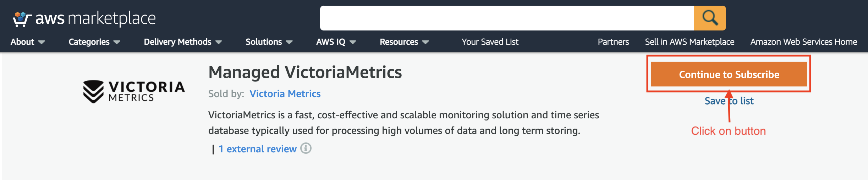
Task: Go to Your Saved List
Action: [x=490, y=42]
